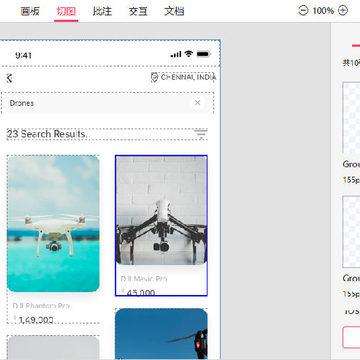The height and width of the screenshot is (360, 360).
Task: Select the DJI Phantom Pro drone image
Action: [53, 223]
